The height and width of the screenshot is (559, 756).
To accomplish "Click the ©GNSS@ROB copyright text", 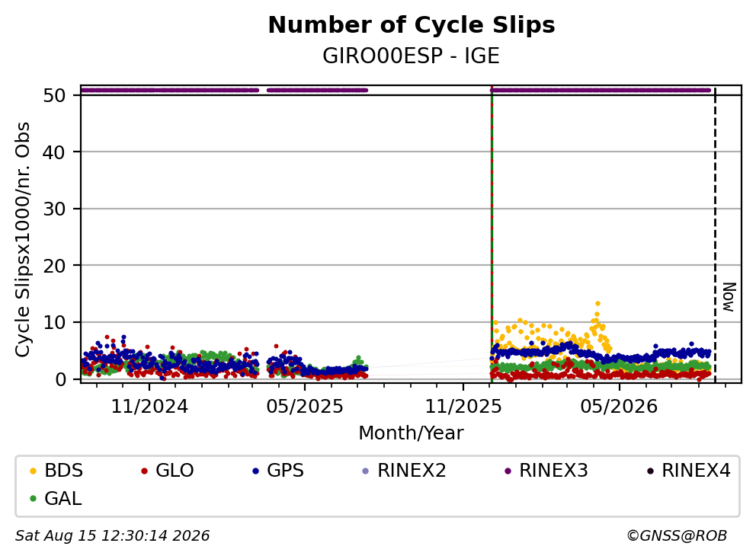I will click(x=677, y=535).
